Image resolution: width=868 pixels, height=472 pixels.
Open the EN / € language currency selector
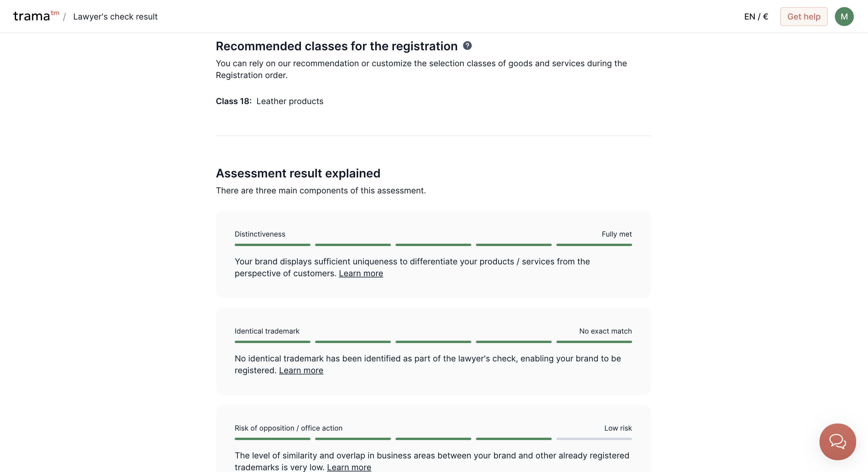pos(756,17)
